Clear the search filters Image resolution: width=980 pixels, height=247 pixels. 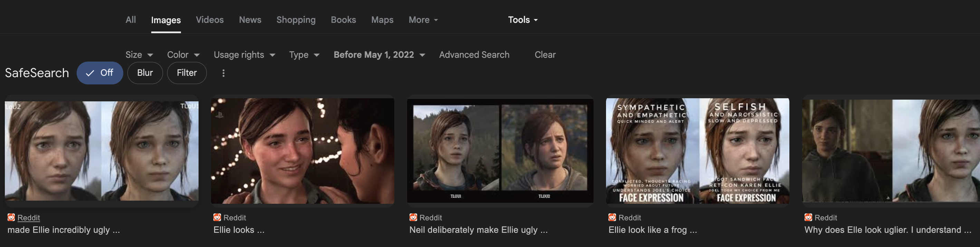545,55
